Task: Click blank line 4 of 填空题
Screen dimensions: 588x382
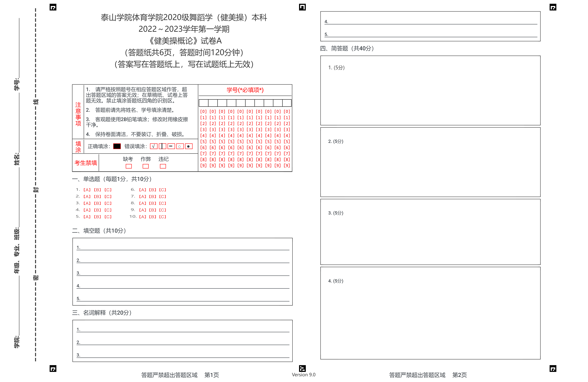Action: 183,286
